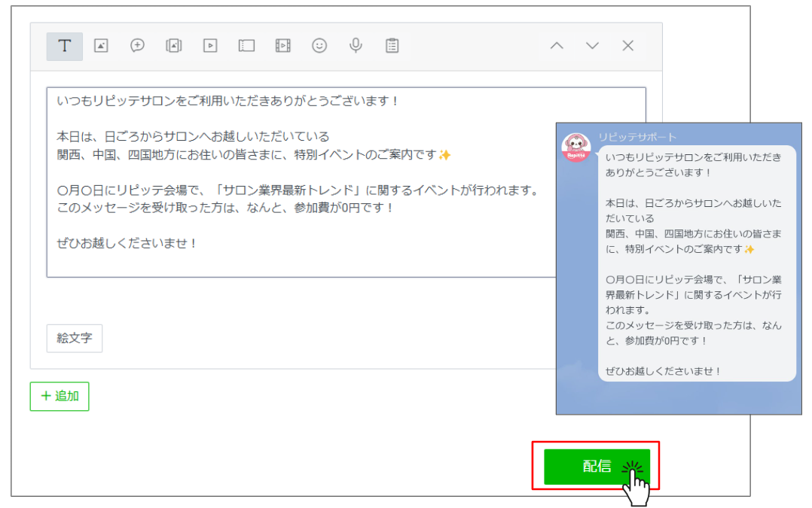The height and width of the screenshot is (508, 812).
Task: Click the リピッテサポート profile avatar in preview
Action: 575,148
